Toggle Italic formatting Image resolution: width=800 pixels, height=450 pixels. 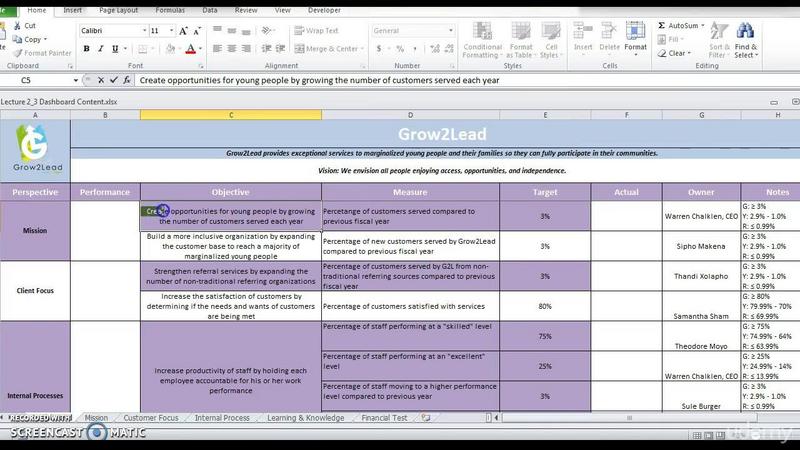101,48
